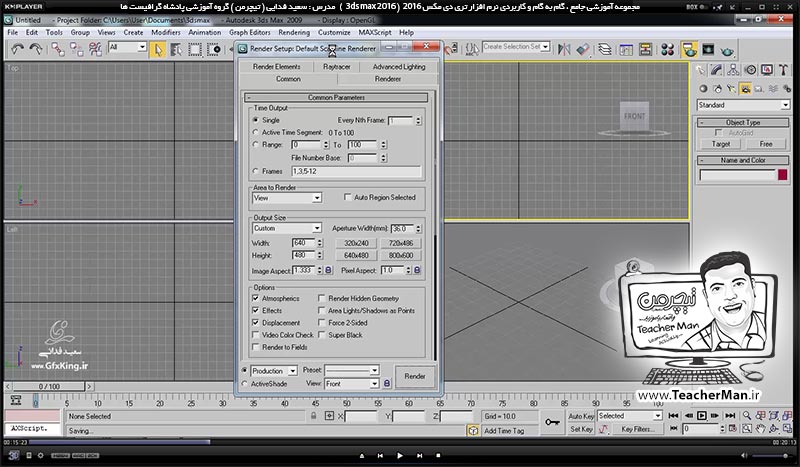Viewport: 800px width, 467px height.
Task: Click the Redo arrow in main toolbar
Action: [36, 50]
